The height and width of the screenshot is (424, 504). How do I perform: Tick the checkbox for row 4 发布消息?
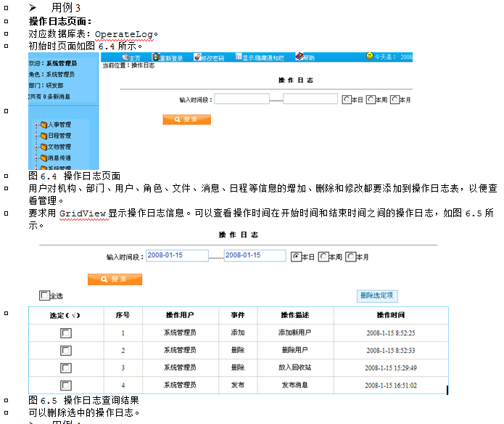click(x=66, y=385)
